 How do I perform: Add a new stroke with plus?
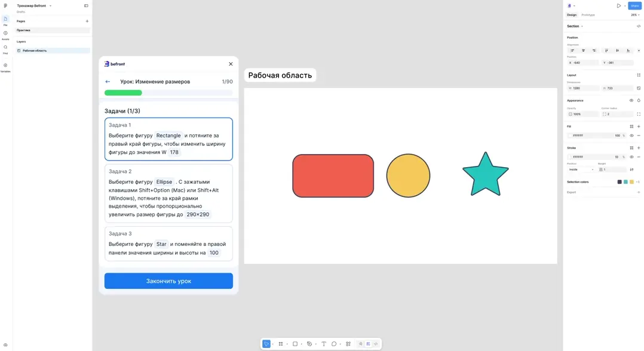[x=638, y=148]
